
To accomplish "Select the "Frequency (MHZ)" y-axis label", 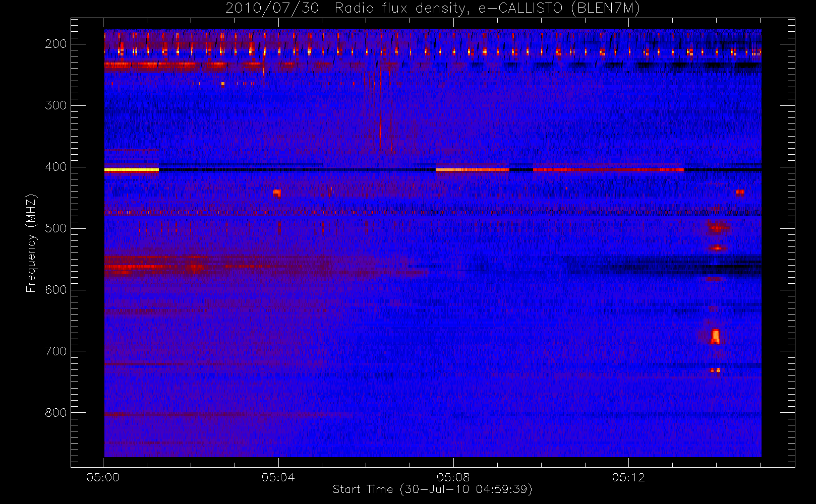I will (31, 243).
